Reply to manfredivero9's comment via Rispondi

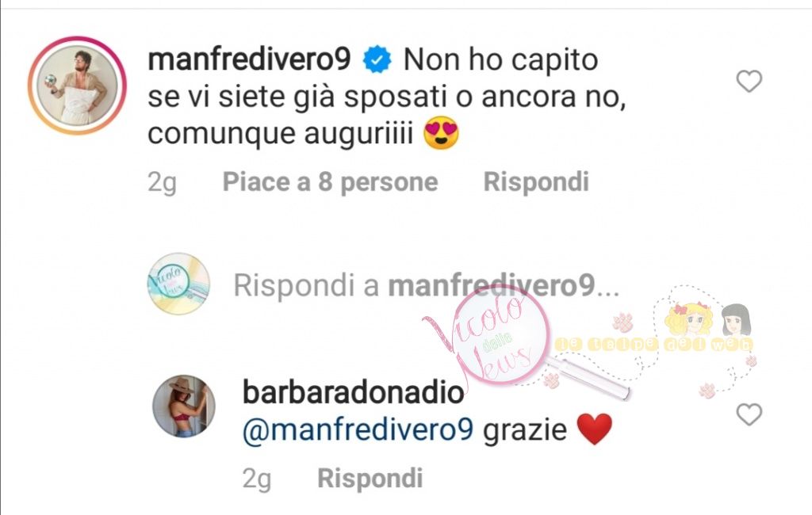pos(536,181)
